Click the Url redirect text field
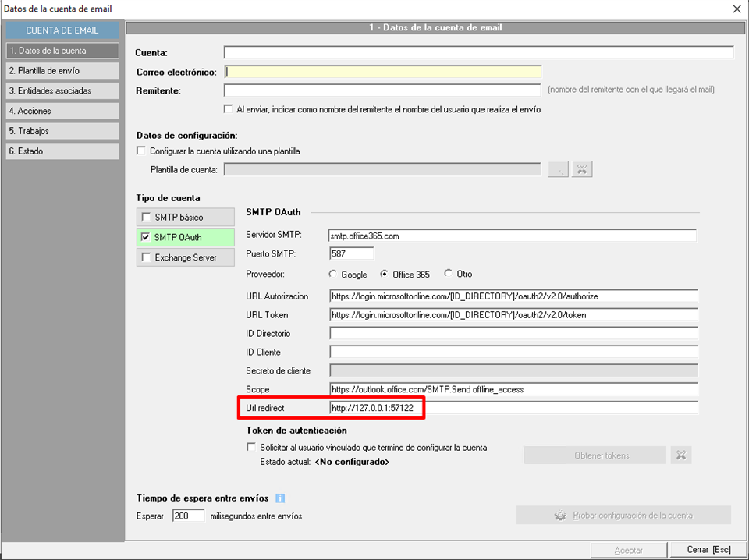 point(513,408)
